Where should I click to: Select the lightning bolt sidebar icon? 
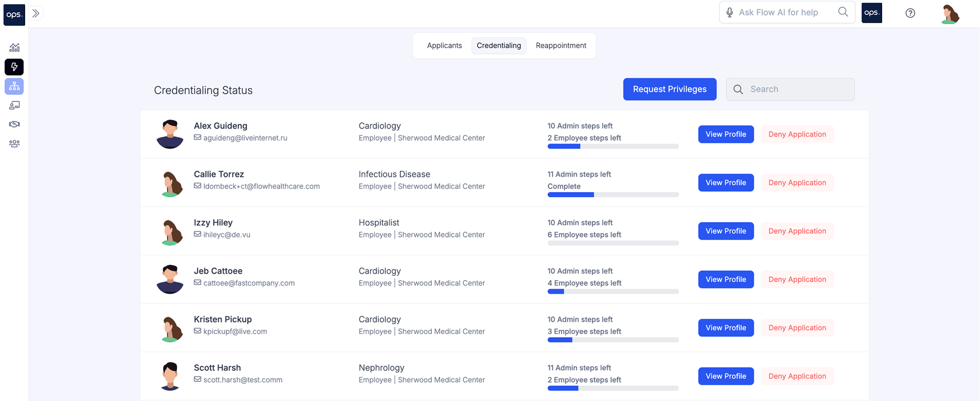(x=14, y=67)
